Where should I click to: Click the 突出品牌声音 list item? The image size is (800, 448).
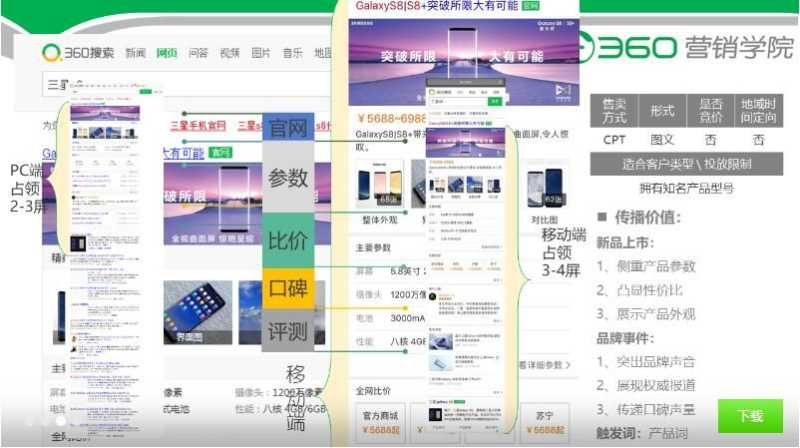click(646, 362)
